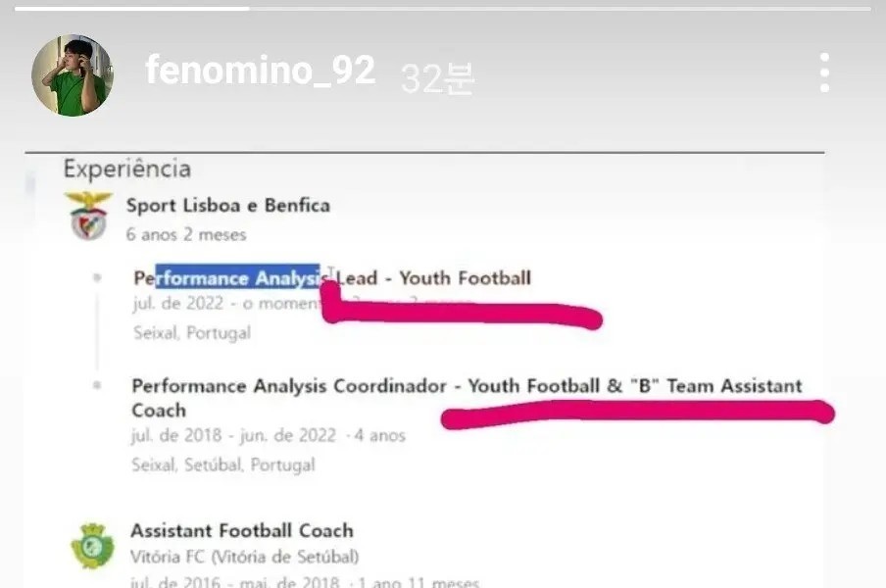886x588 pixels.
Task: Click the Experiência section heading
Action: 127,170
